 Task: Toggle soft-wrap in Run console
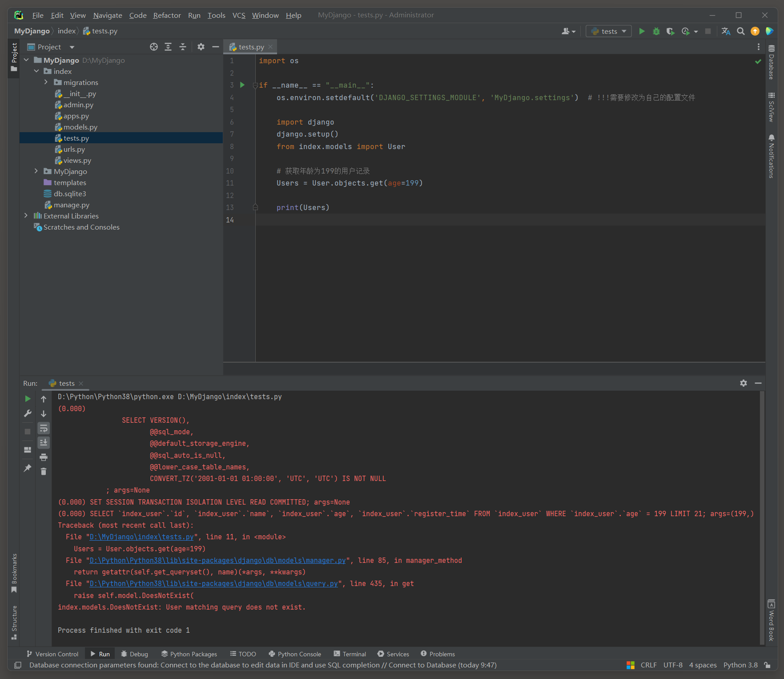coord(44,428)
